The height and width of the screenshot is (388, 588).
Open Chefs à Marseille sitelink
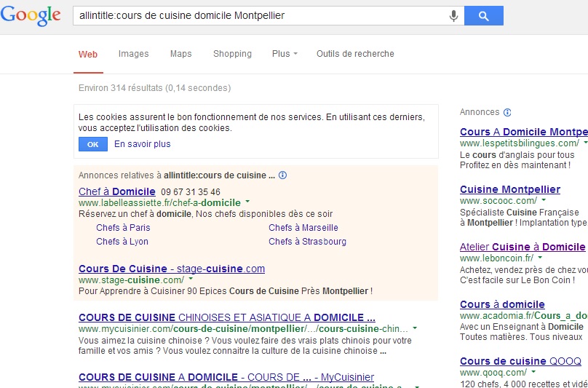303,228
